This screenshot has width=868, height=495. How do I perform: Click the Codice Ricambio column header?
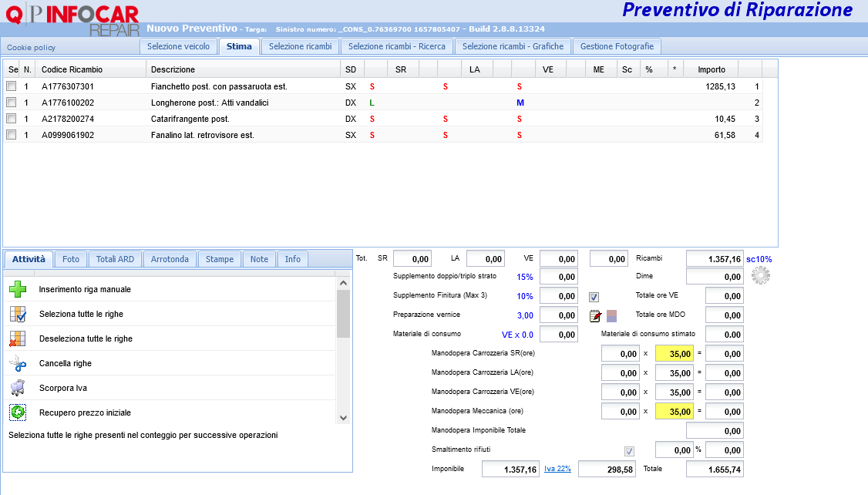click(91, 69)
